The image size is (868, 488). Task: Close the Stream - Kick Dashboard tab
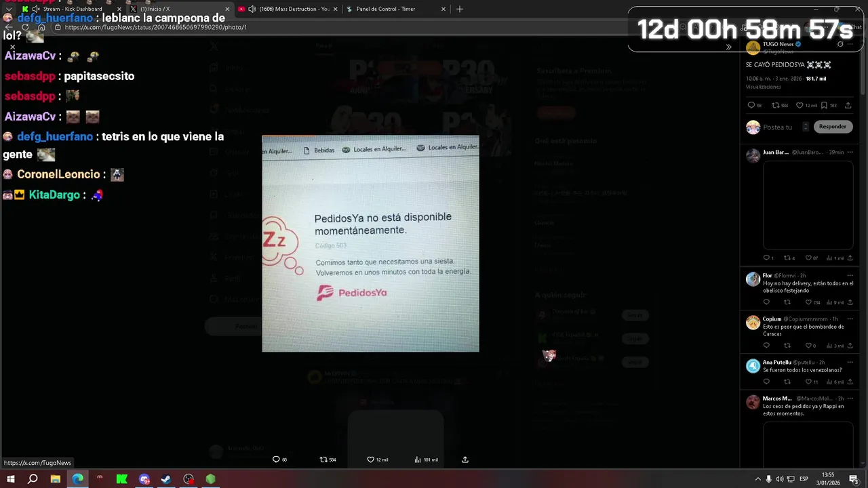tap(119, 9)
